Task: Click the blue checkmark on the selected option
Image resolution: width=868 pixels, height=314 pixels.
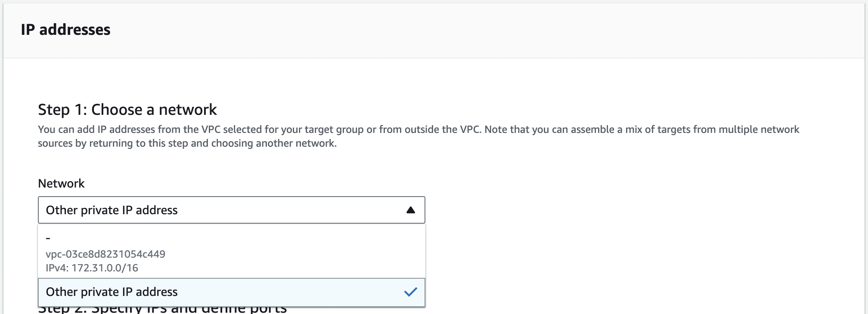Action: [x=410, y=292]
